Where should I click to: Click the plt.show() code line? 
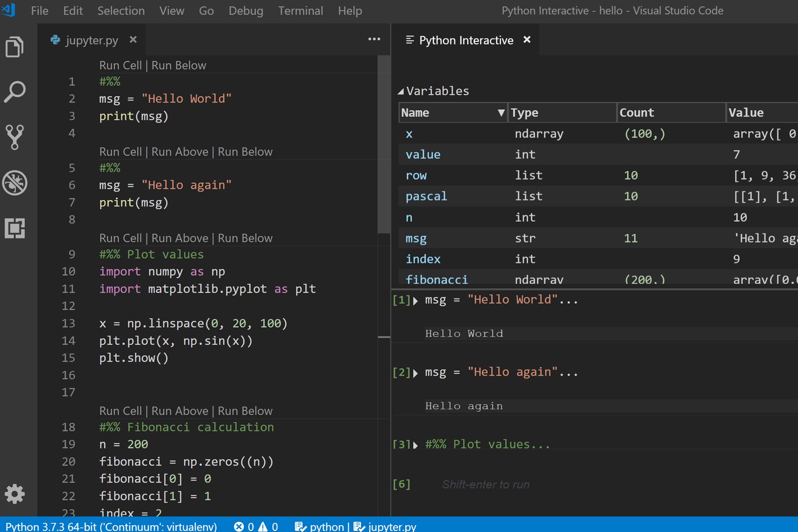134,358
